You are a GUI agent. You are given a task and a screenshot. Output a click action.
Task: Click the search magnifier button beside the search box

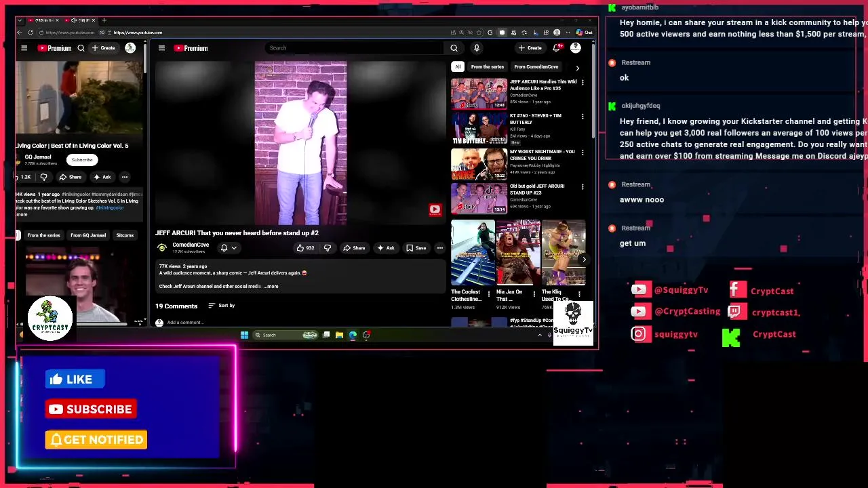coord(454,48)
